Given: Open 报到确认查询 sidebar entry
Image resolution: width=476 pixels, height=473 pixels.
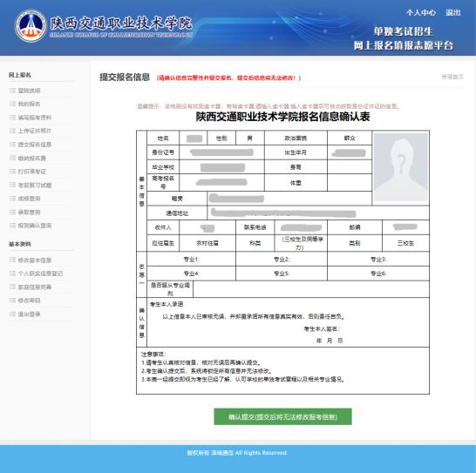Looking at the screenshot, I should pos(35,226).
